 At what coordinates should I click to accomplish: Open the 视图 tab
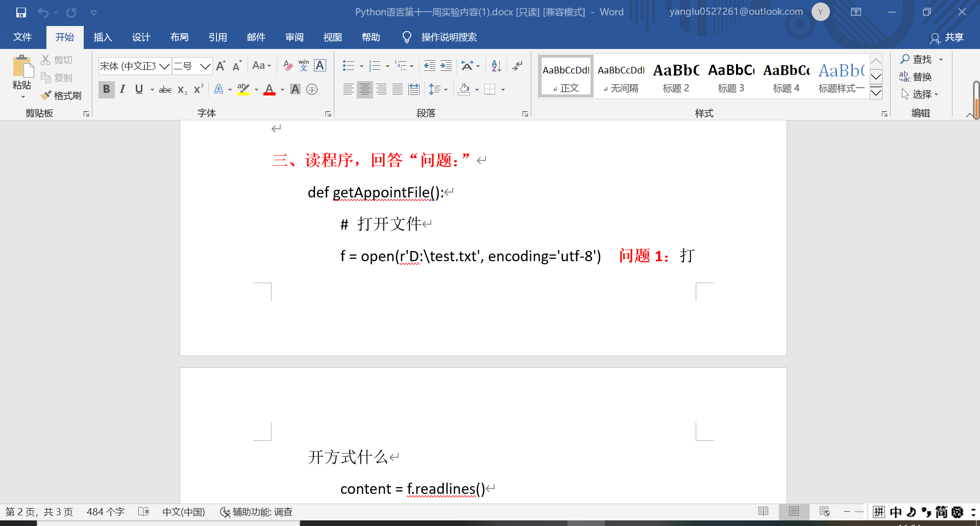333,37
